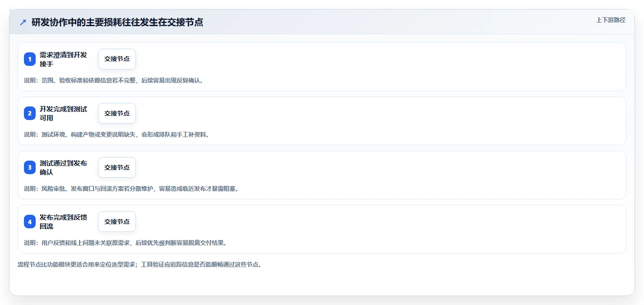This screenshot has width=644, height=305.
Task: Click 交接节点 button in 需求澄清到开发接手 card
Action: coord(117,59)
